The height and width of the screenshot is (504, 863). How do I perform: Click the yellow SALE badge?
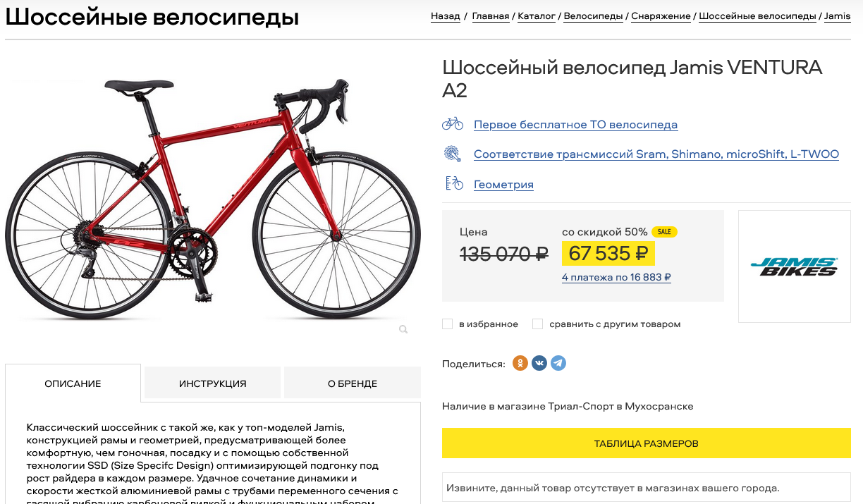click(x=664, y=232)
